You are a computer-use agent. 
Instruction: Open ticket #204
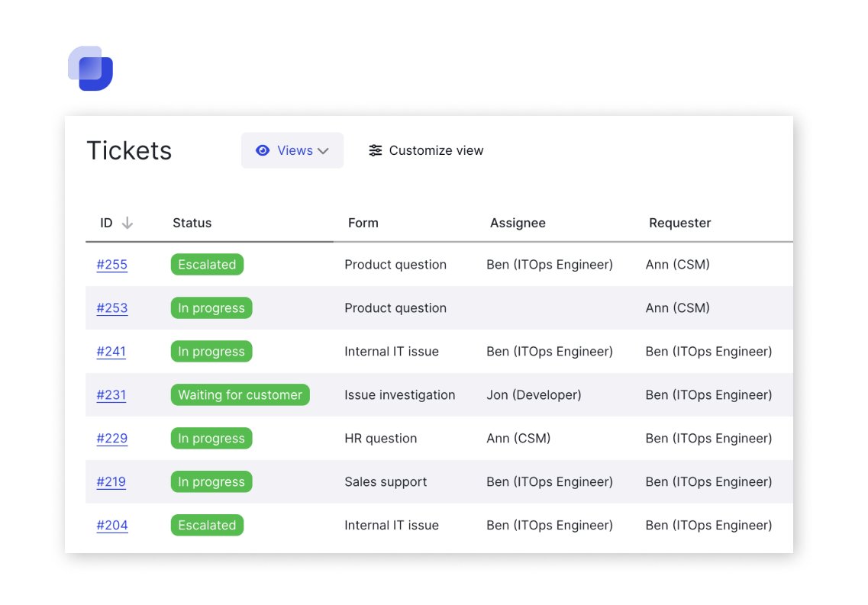(111, 526)
